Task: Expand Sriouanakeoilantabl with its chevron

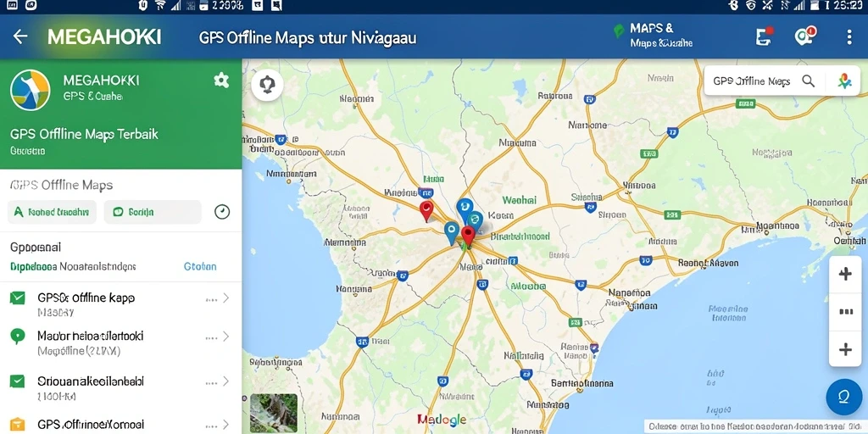Action: click(x=225, y=381)
